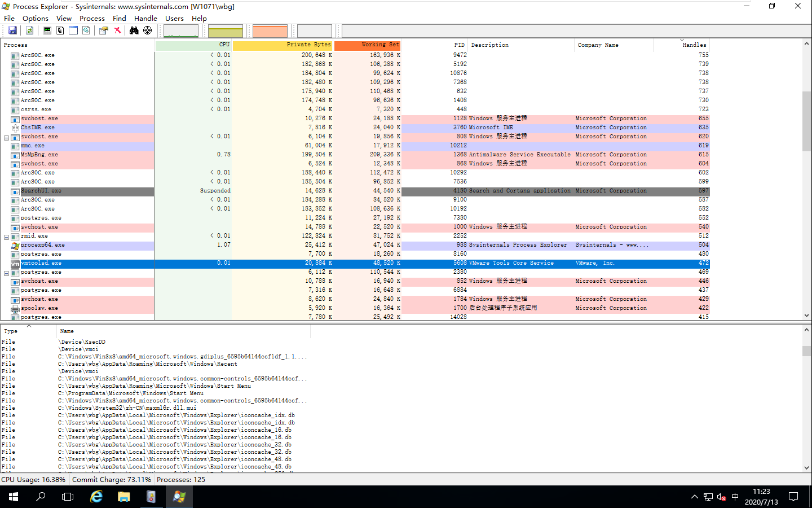Click the lower pane scroll down arrow

(x=806, y=468)
